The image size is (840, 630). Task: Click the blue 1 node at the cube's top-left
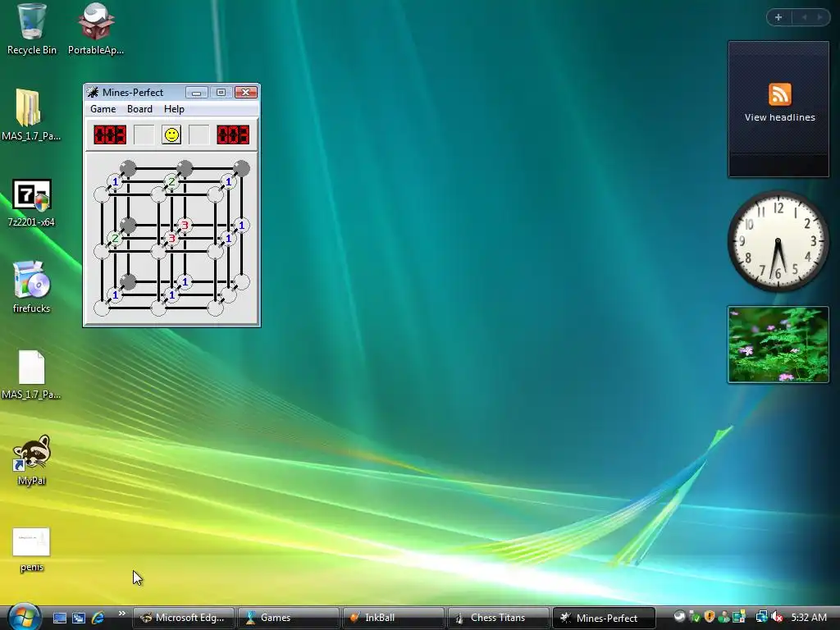point(115,182)
